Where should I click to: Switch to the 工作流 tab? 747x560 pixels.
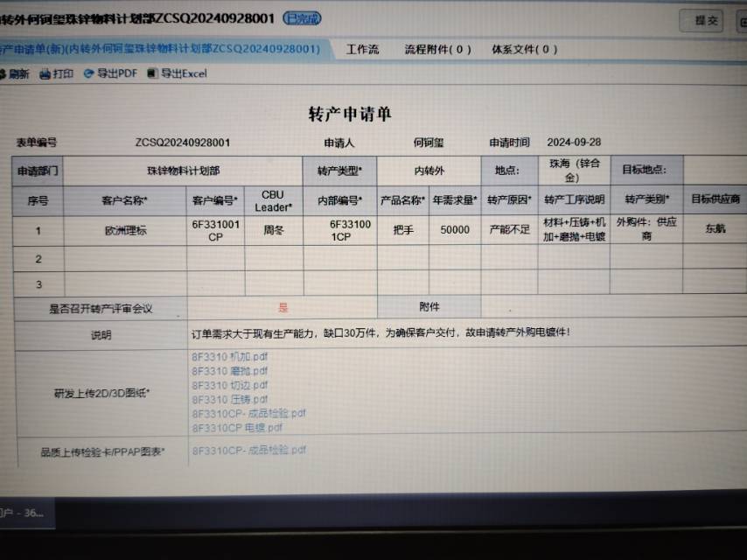click(362, 50)
